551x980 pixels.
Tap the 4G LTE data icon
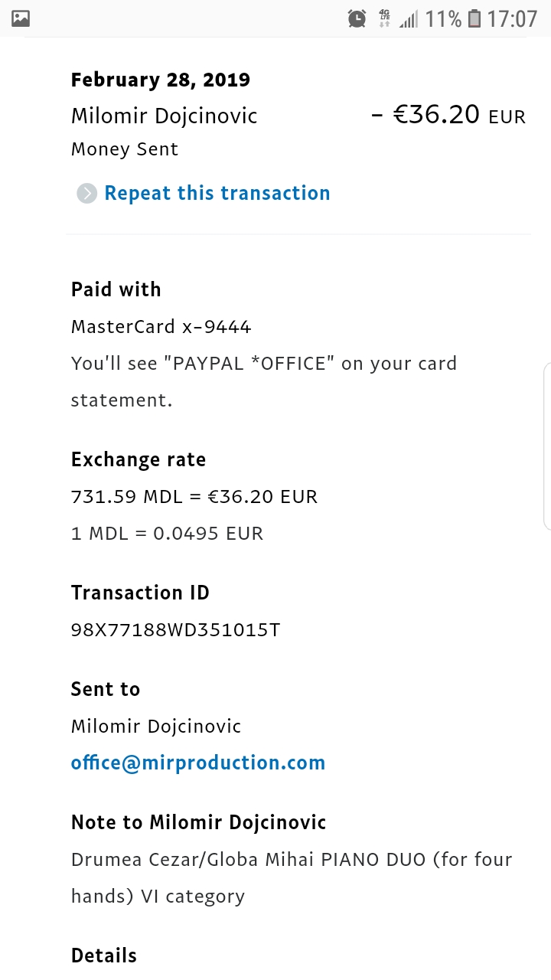point(384,18)
